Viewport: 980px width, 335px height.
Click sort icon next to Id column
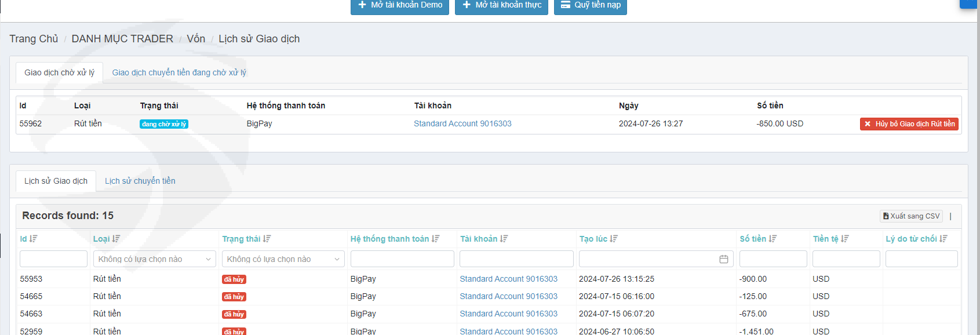tap(34, 239)
